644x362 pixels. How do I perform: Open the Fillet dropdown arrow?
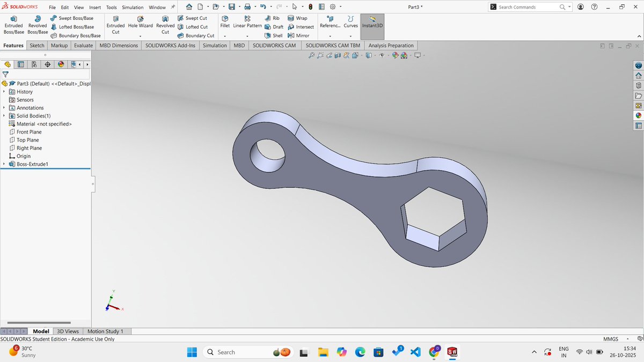pos(225,36)
